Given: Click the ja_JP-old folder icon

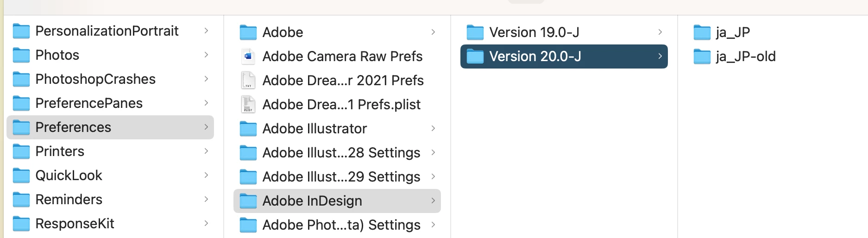Looking at the screenshot, I should click(x=702, y=56).
